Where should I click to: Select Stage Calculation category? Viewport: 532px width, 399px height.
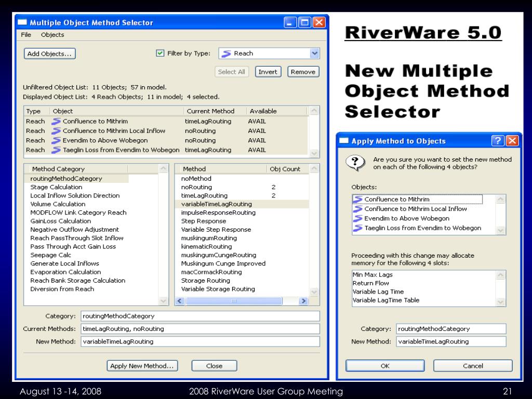(x=56, y=187)
